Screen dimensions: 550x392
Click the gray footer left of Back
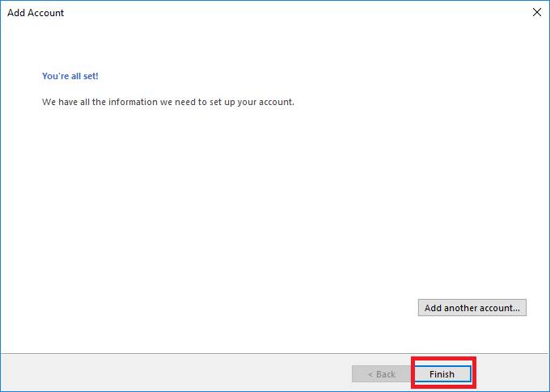point(162,373)
